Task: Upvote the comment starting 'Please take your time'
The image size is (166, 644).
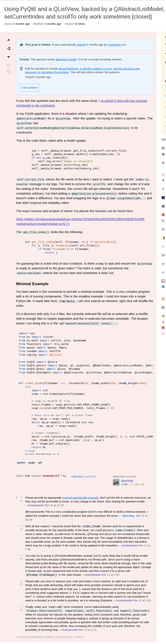Action: coord(21,581)
